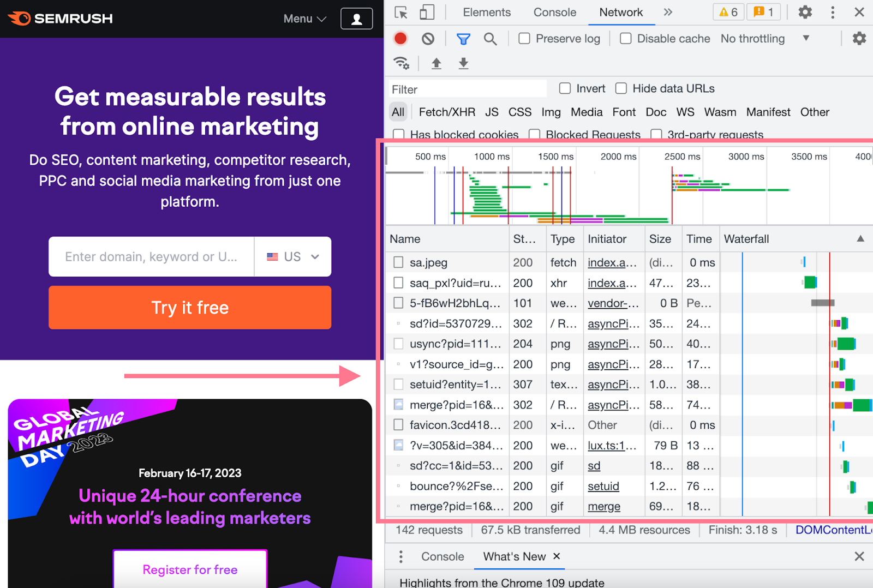Open the user account icon

[x=356, y=19]
